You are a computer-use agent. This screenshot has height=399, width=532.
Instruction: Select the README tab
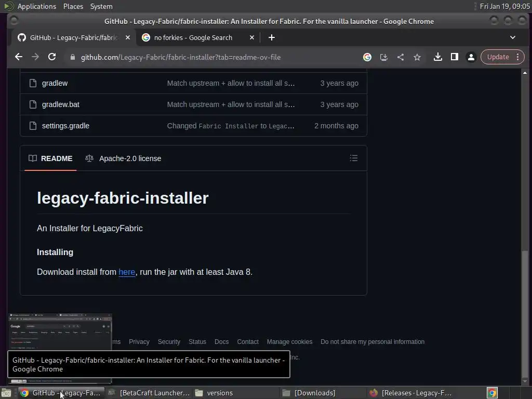50,158
